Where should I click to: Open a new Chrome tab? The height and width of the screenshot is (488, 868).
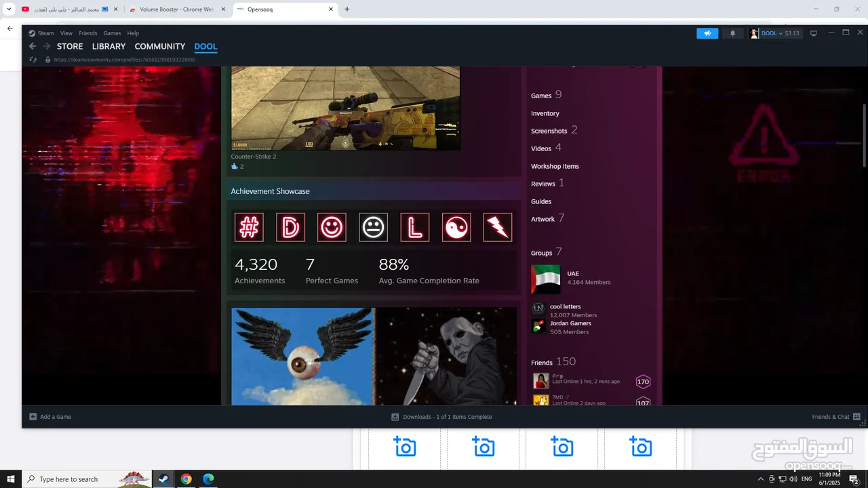click(347, 9)
